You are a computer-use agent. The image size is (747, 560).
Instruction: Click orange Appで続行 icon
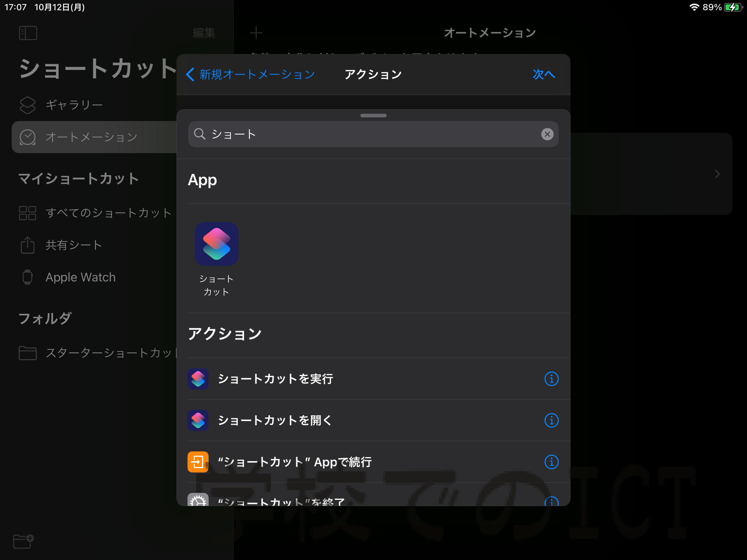click(x=198, y=462)
